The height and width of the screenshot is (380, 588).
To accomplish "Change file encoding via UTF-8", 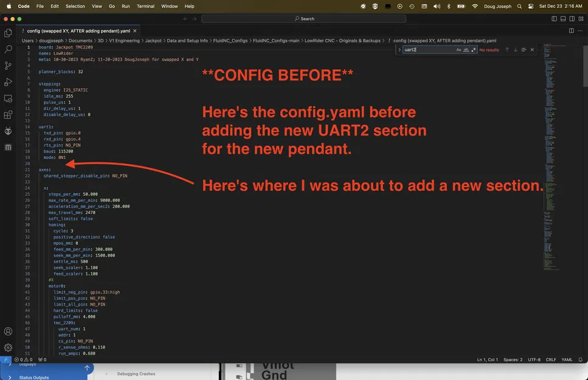I will pos(534,359).
